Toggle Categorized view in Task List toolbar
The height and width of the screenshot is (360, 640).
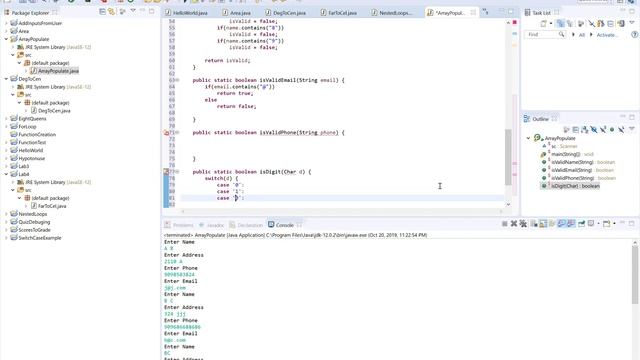tap(561, 24)
